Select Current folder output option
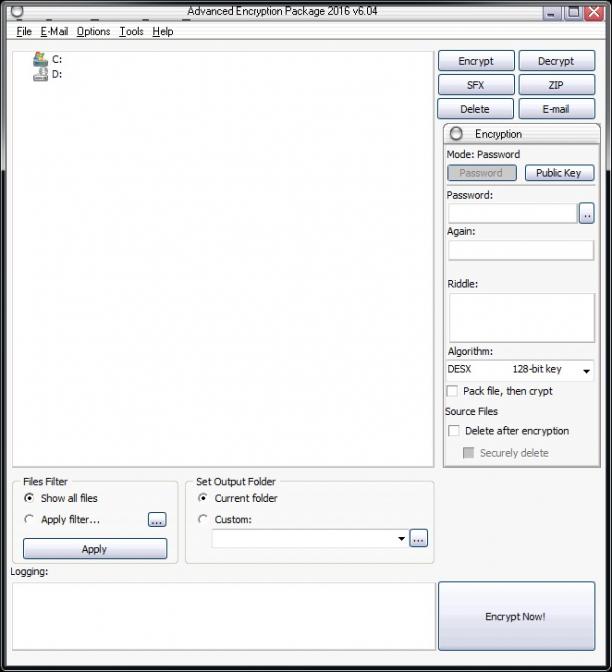Image resolution: width=612 pixels, height=672 pixels. [203, 498]
